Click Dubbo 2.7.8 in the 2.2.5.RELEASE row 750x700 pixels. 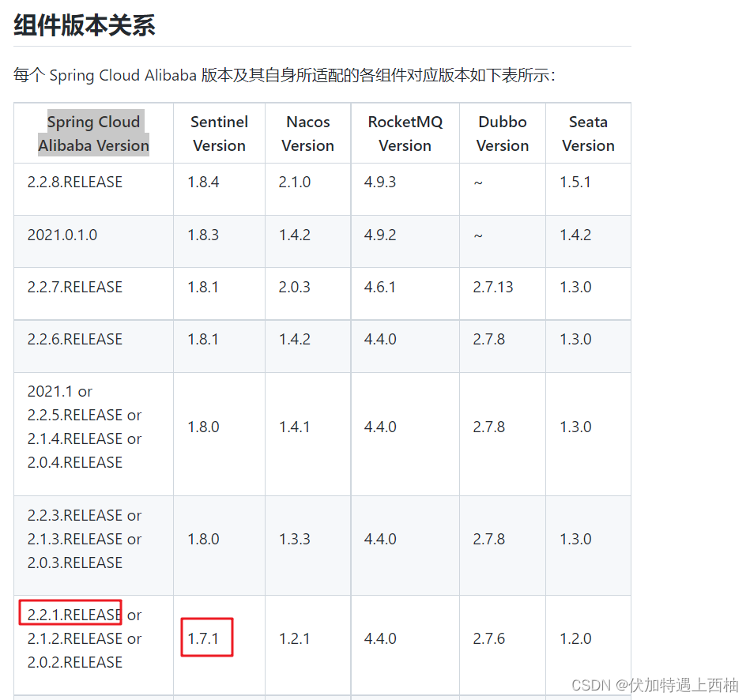click(489, 427)
